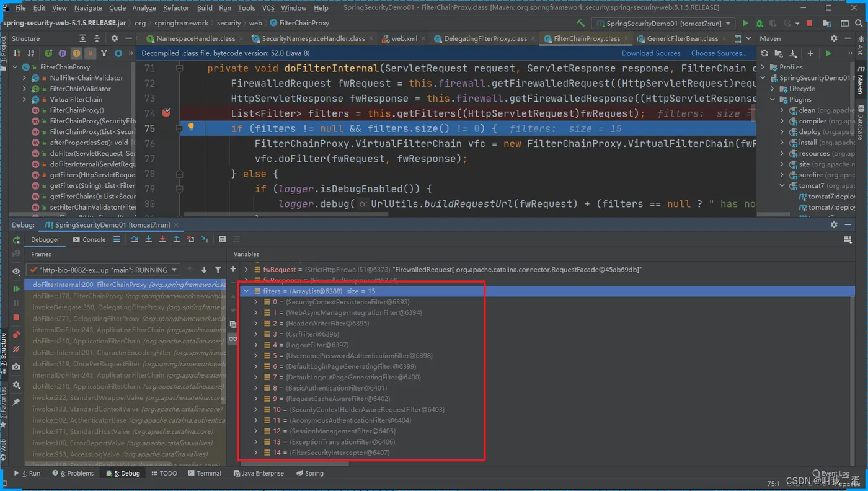Viewport: 868px width, 491px height.
Task: Switch to Console tab in debugger
Action: coord(89,239)
